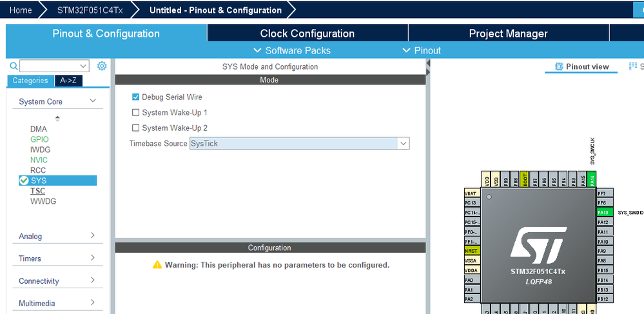
Task: Click the Mode section header
Action: [x=270, y=80]
